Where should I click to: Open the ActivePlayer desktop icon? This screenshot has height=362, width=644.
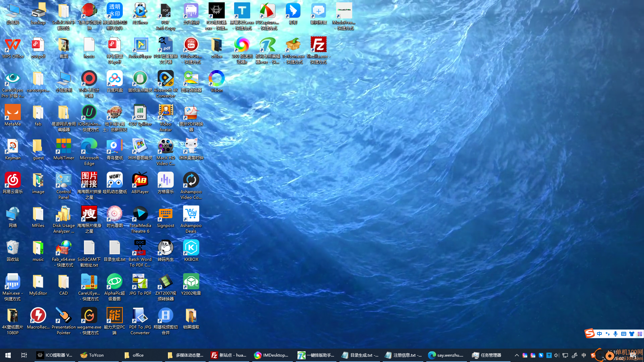pyautogui.click(x=140, y=48)
